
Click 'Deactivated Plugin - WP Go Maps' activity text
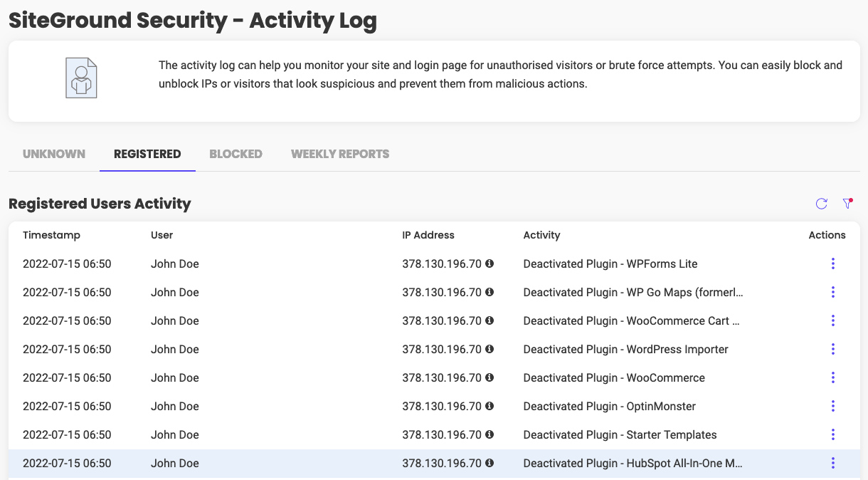[633, 292]
